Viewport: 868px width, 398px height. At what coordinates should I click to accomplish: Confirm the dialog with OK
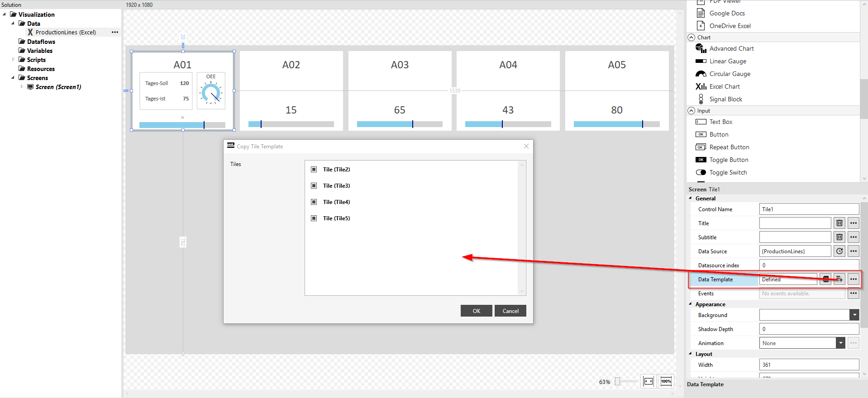pos(476,311)
